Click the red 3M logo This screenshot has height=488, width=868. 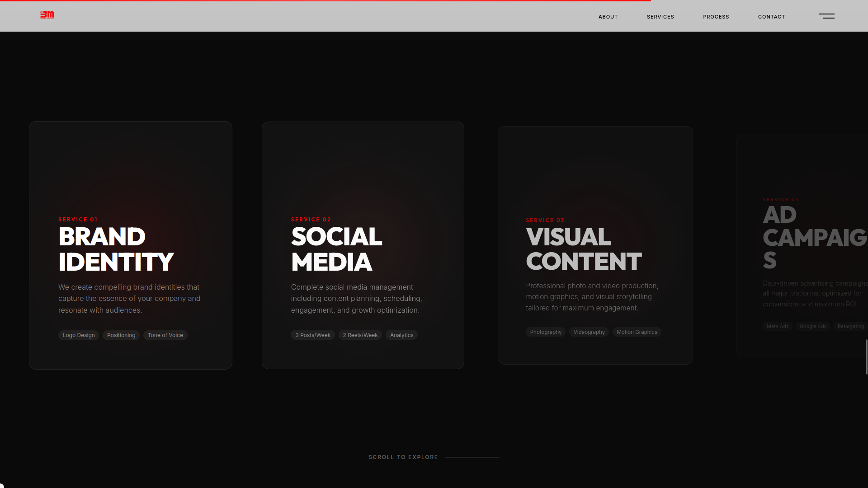tap(47, 15)
